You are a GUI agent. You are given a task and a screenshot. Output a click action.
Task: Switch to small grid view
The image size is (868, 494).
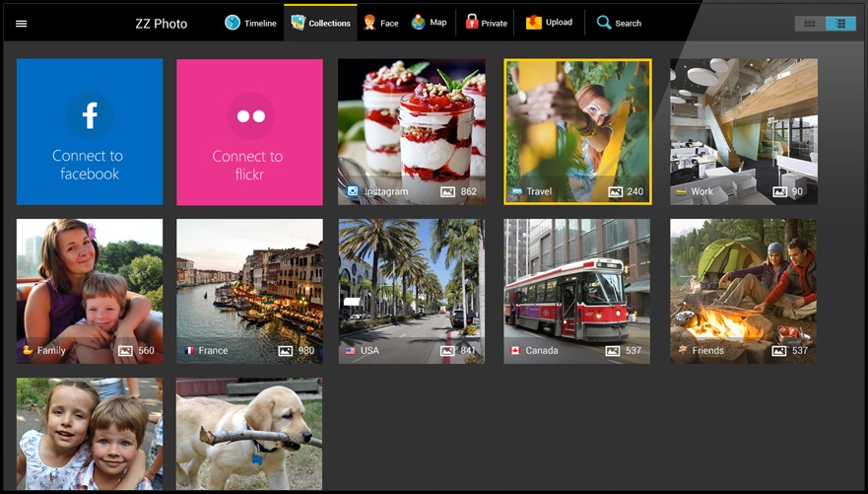point(810,24)
